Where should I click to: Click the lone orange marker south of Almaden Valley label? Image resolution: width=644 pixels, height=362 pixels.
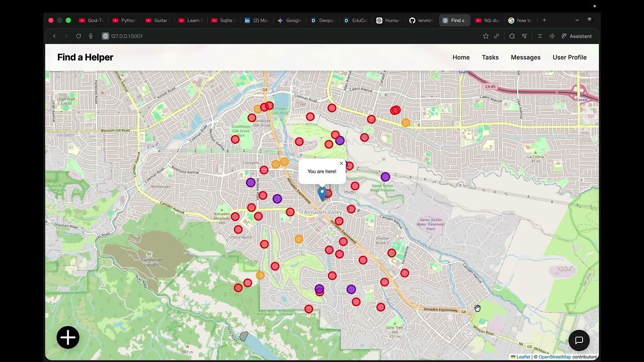[299, 239]
